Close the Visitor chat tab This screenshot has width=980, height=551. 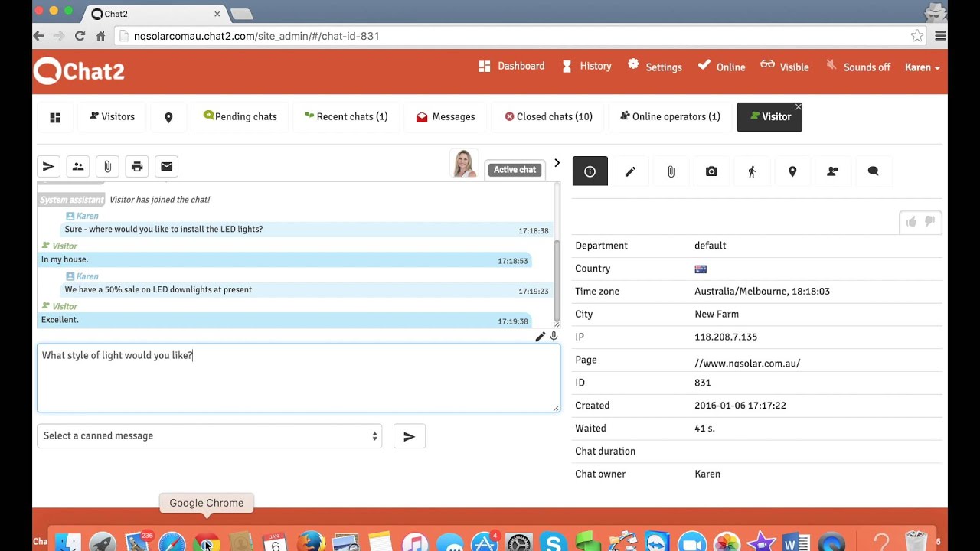click(x=798, y=107)
